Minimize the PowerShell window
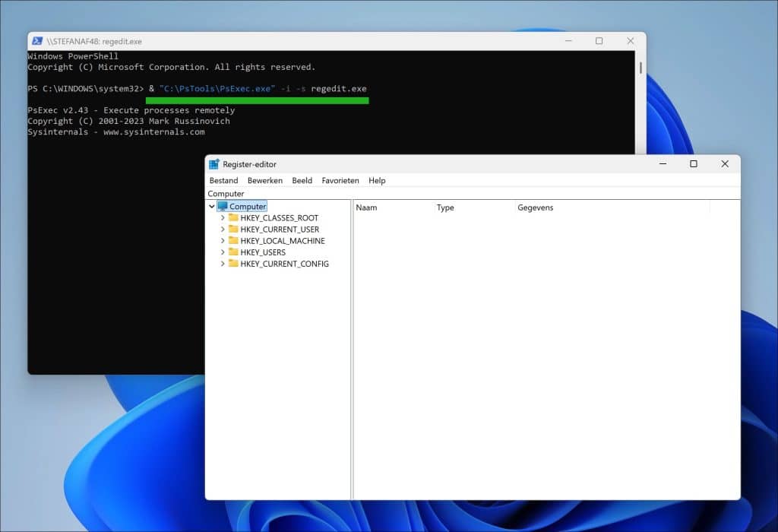 pos(568,41)
